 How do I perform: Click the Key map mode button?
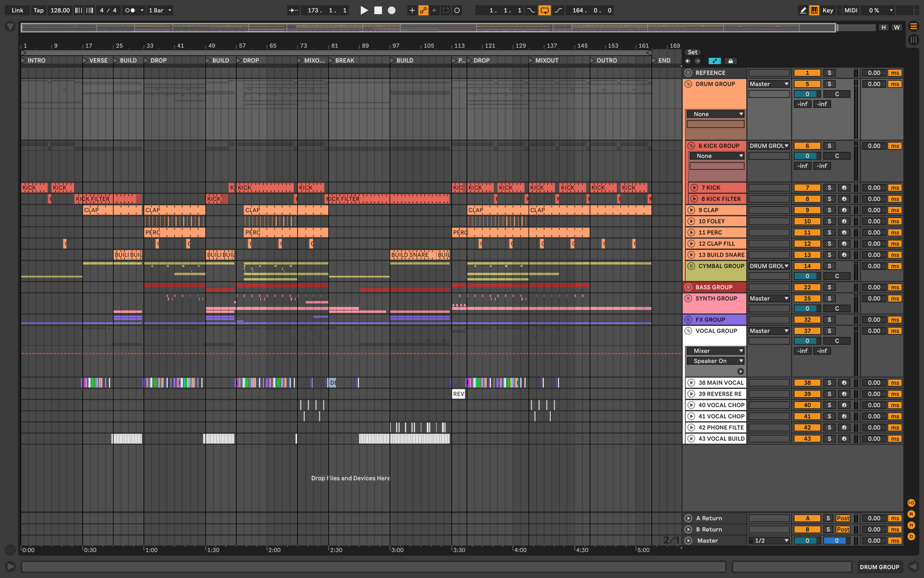coord(828,10)
